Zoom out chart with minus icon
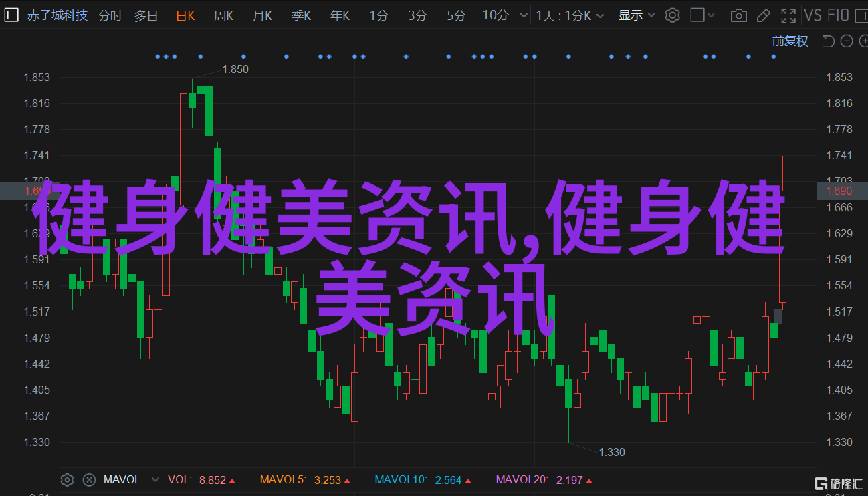The height and width of the screenshot is (496, 868). tap(846, 41)
